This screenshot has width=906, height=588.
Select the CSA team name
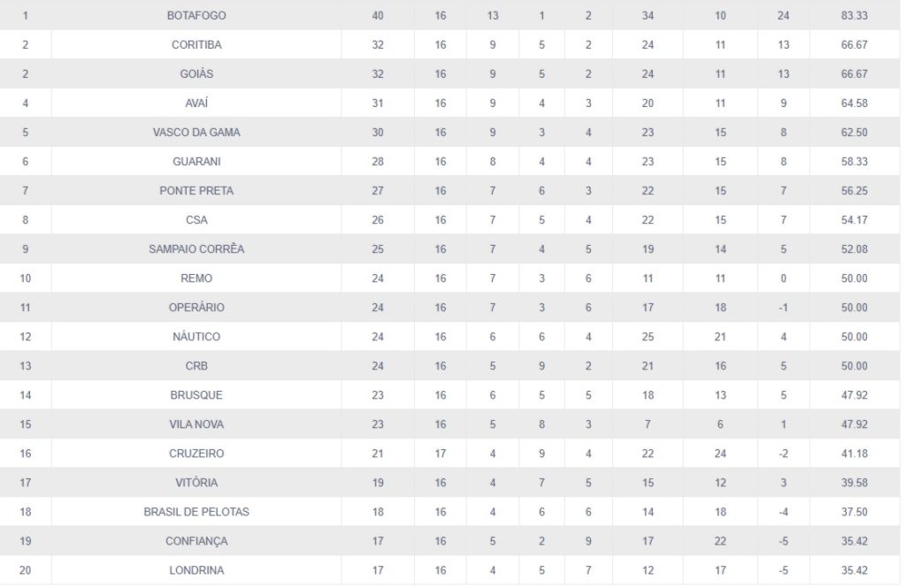(196, 220)
